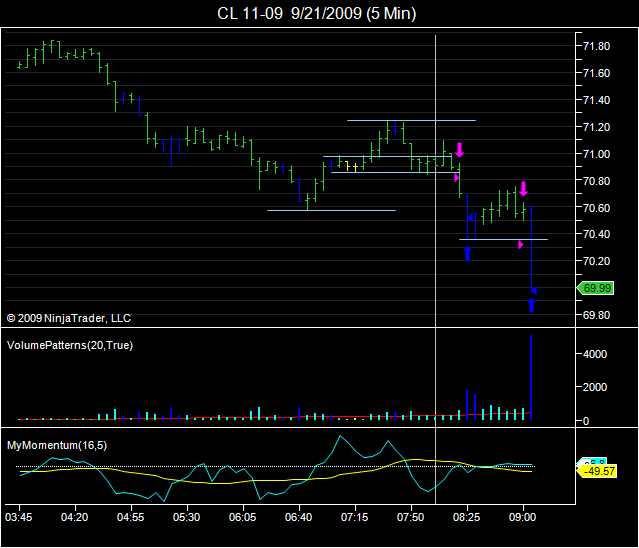The width and height of the screenshot is (639, 548).
Task: Click the 06:05 time axis label
Action: (243, 517)
